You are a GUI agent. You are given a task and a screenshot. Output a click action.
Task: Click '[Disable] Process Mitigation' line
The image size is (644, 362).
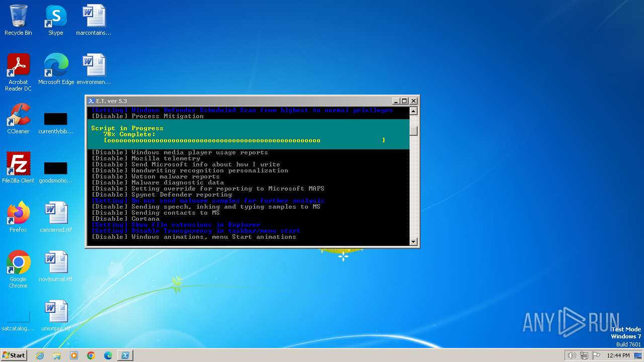tap(148, 116)
